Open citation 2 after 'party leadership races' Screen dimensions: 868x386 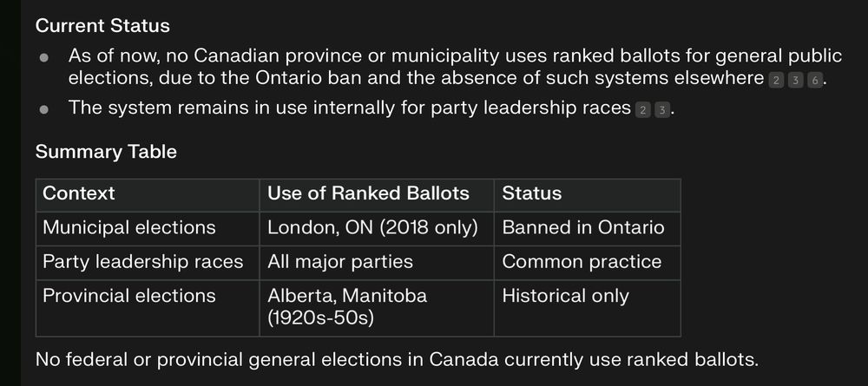pos(642,110)
